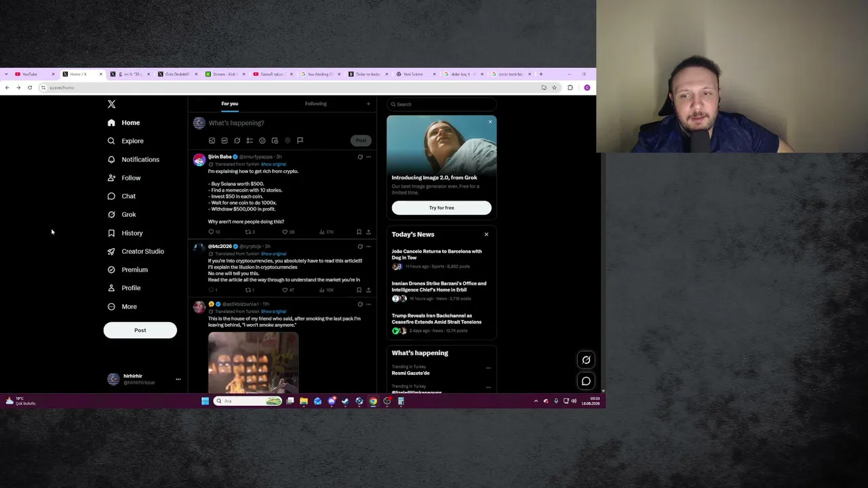
Task: Add media to the new post
Action: tap(212, 140)
